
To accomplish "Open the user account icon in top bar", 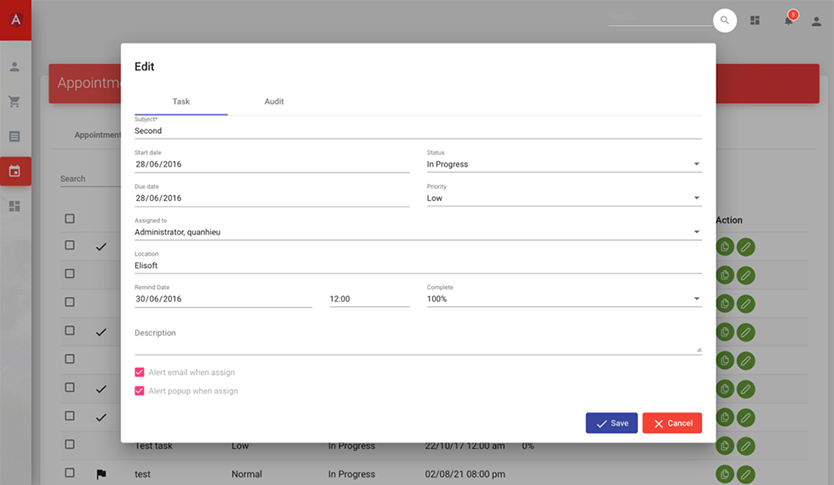I will coord(816,21).
